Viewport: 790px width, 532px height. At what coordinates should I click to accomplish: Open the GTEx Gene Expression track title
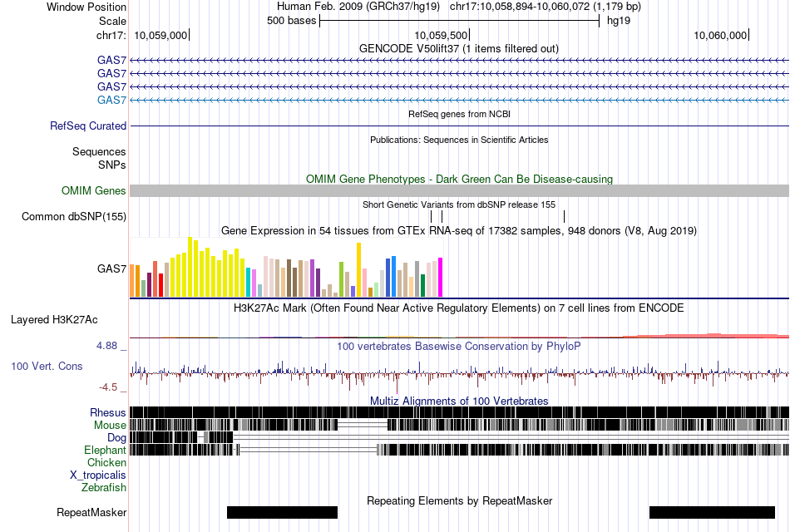pos(459,231)
